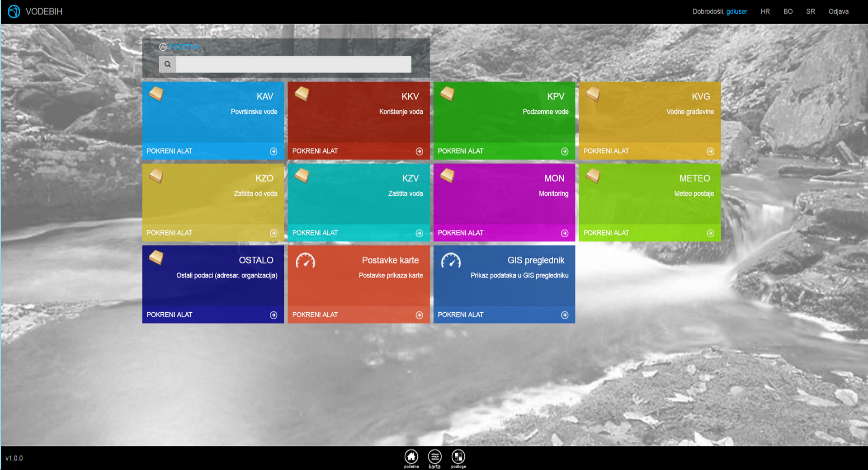The height and width of the screenshot is (470, 868).
Task: Launch the KPV Podzemne vode tool
Action: (504, 151)
